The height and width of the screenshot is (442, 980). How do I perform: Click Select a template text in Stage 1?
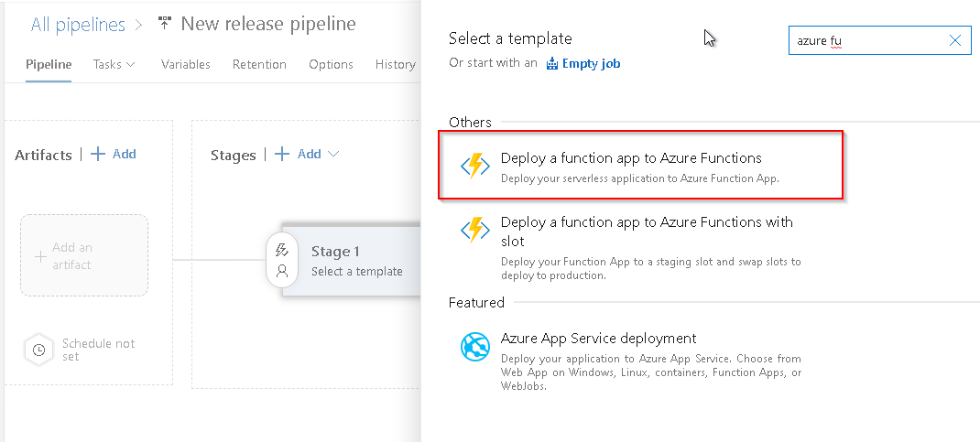click(x=357, y=272)
